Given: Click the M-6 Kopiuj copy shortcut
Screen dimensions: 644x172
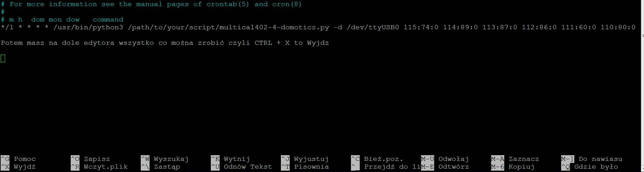Looking at the screenshot, I should tap(513, 167).
